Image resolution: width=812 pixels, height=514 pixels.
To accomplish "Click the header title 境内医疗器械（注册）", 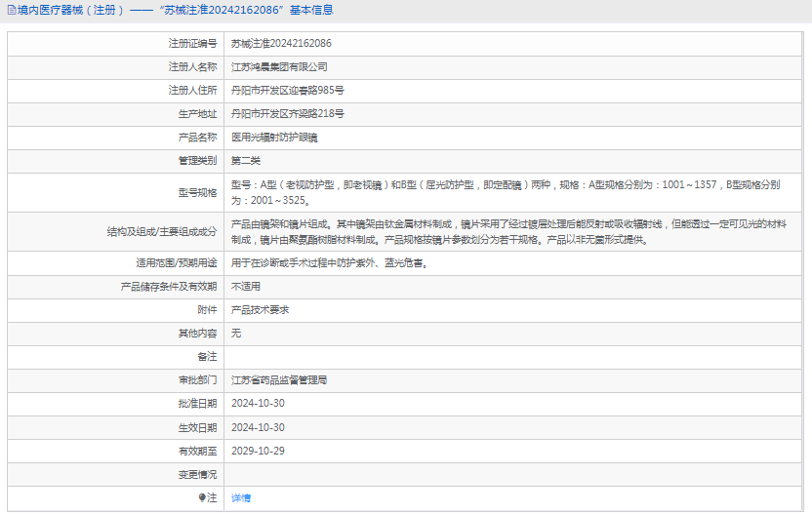I will tap(70, 11).
